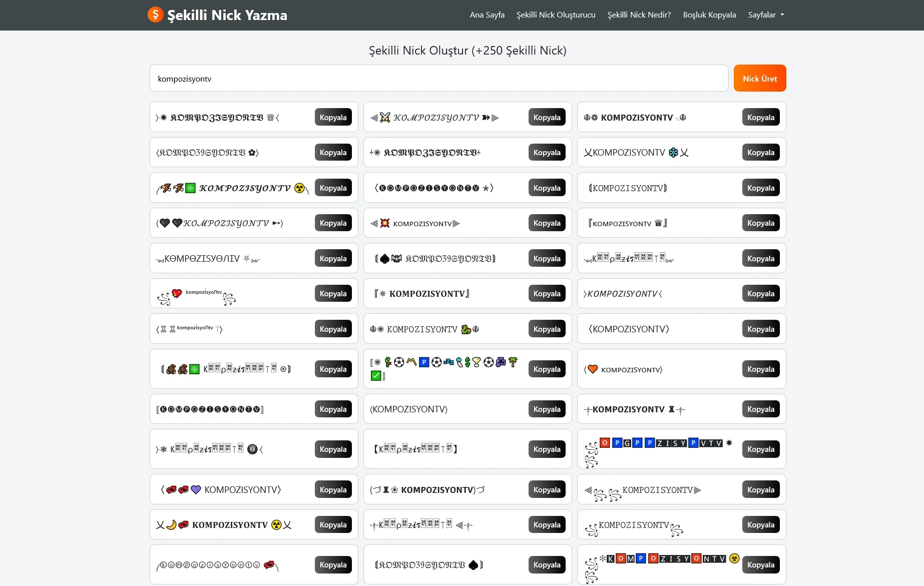Click Şekilli Nick Yazma site title
This screenshot has height=586, width=924.
tap(227, 15)
